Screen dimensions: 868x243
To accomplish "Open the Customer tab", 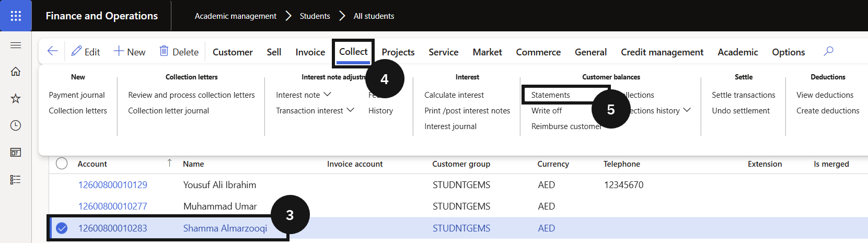I will coord(233,52).
